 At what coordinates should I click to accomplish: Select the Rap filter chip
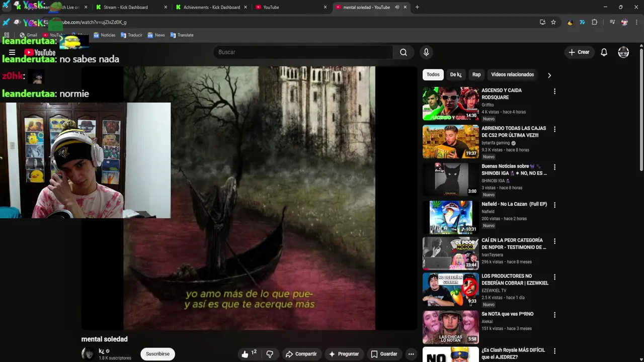(x=476, y=74)
